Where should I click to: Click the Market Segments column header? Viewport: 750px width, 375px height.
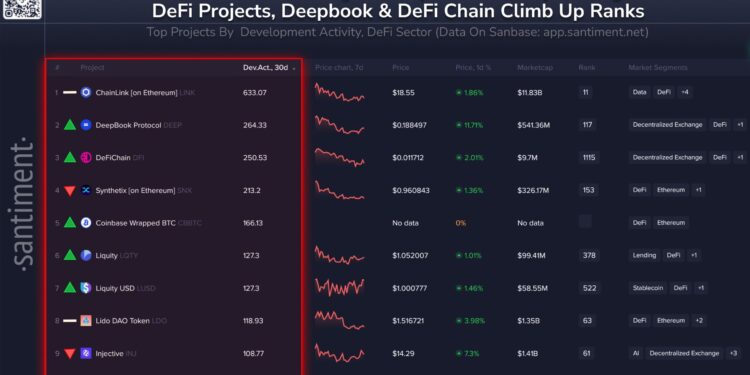pyautogui.click(x=658, y=68)
